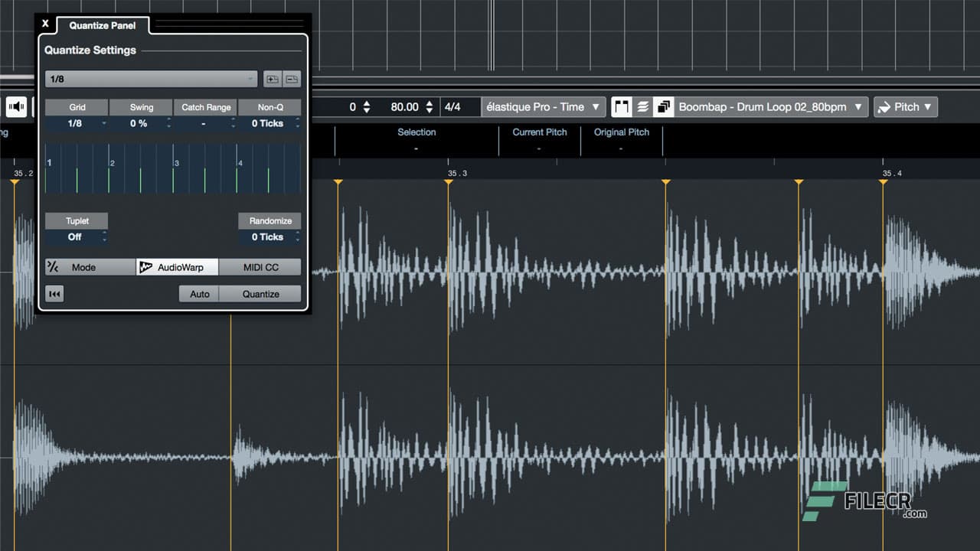Open the Boombap Drum Loop clip dropdown
Viewport: 980px width, 551px height.
pyautogui.click(x=769, y=106)
